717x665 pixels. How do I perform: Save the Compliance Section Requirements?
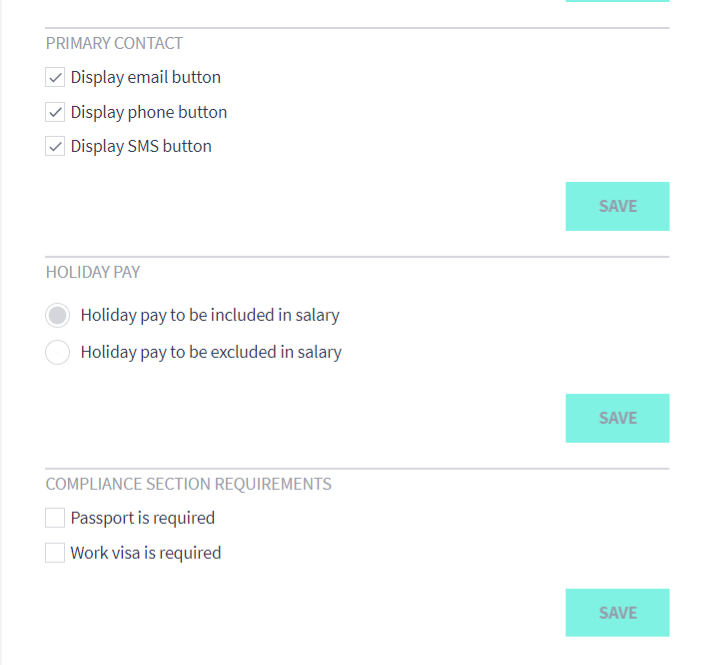[x=617, y=613]
